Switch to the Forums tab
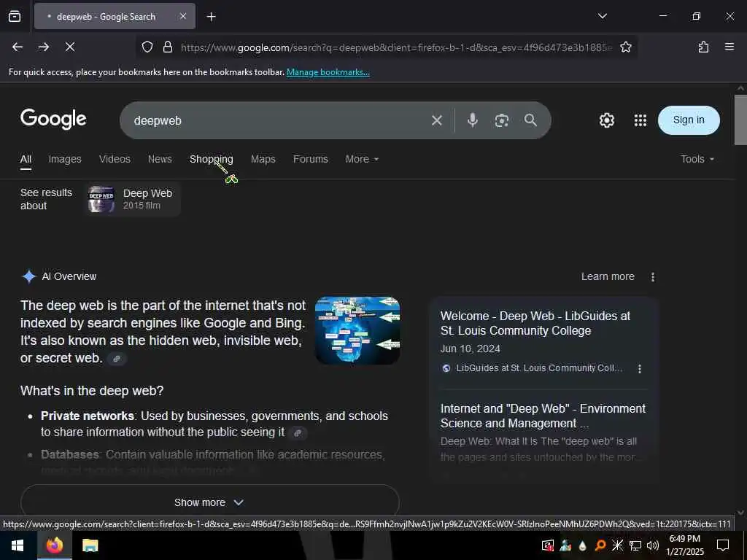The height and width of the screenshot is (560, 747). [310, 159]
